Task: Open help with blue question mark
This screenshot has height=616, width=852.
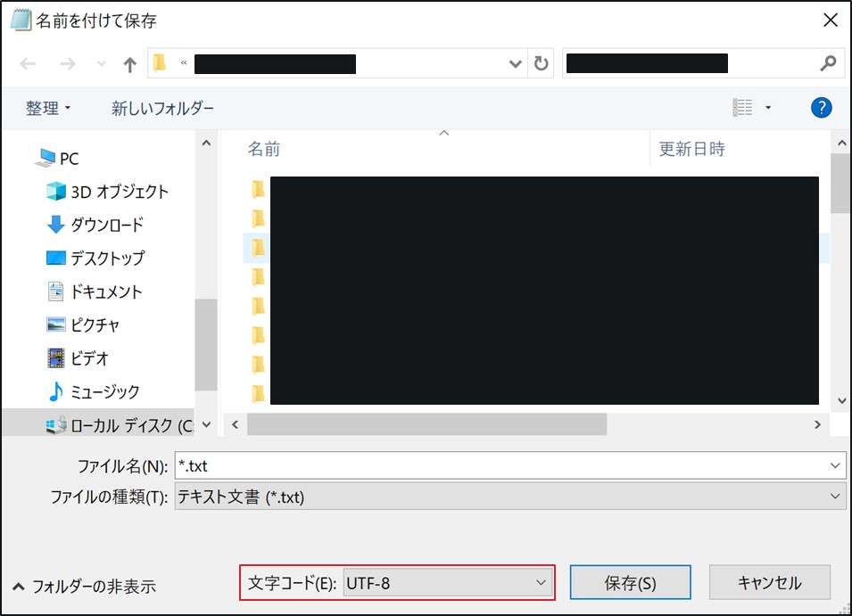Action: tap(821, 108)
